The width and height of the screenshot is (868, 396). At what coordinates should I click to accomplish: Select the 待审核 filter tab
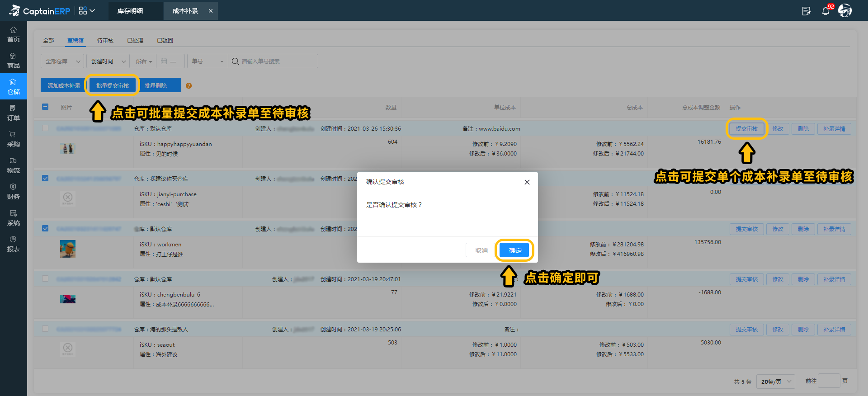click(x=105, y=41)
